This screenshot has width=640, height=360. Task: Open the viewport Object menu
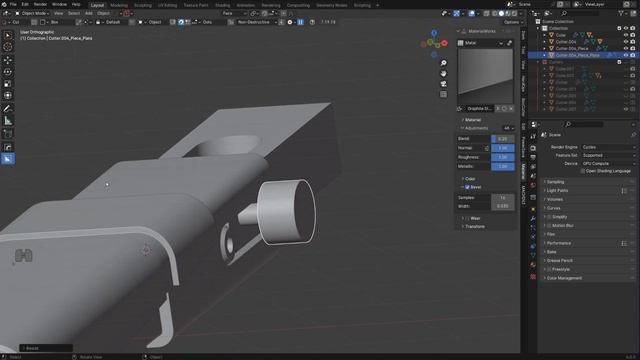pos(103,13)
